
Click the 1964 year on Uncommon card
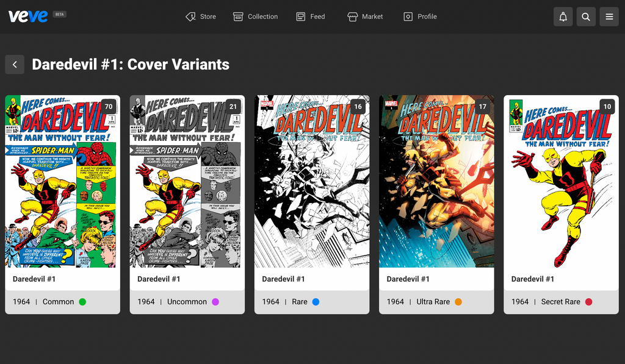[146, 302]
